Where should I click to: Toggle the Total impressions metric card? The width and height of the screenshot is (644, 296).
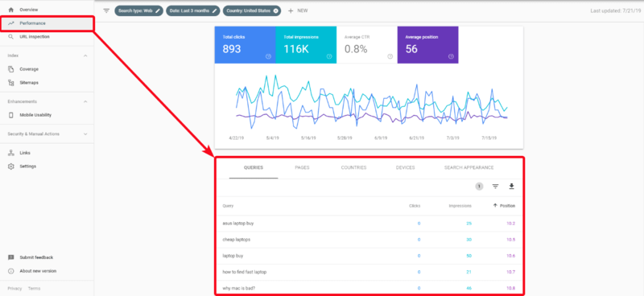(x=306, y=45)
